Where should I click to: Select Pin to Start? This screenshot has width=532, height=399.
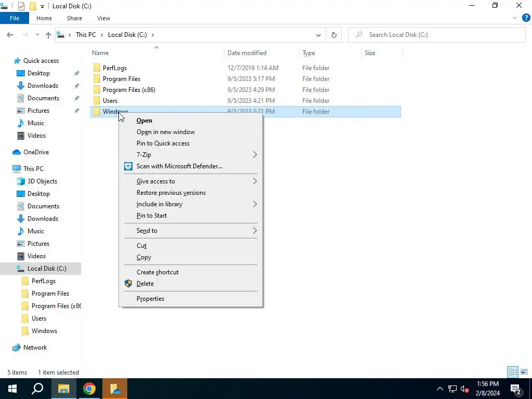(x=191, y=216)
